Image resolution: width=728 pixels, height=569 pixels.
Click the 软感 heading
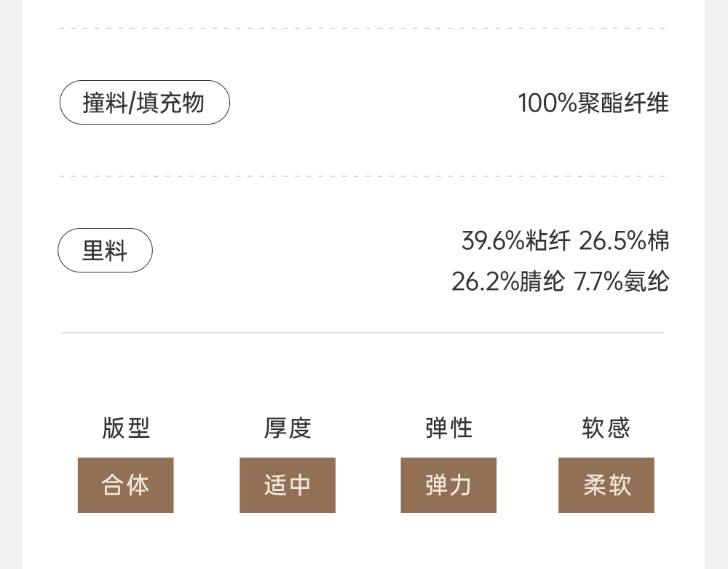tap(606, 428)
